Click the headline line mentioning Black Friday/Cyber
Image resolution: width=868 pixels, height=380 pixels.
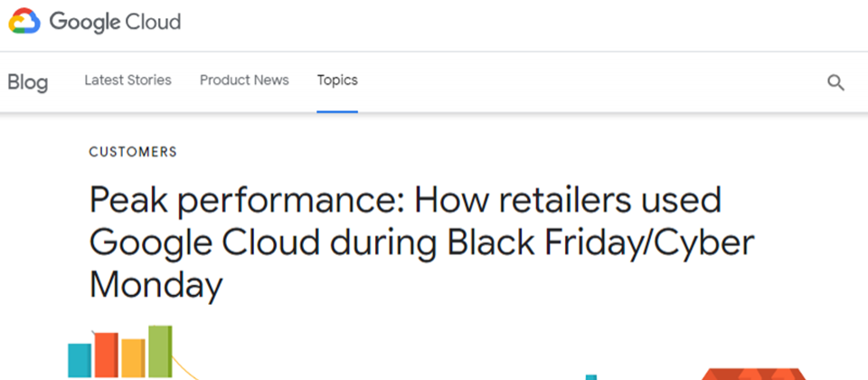click(422, 243)
